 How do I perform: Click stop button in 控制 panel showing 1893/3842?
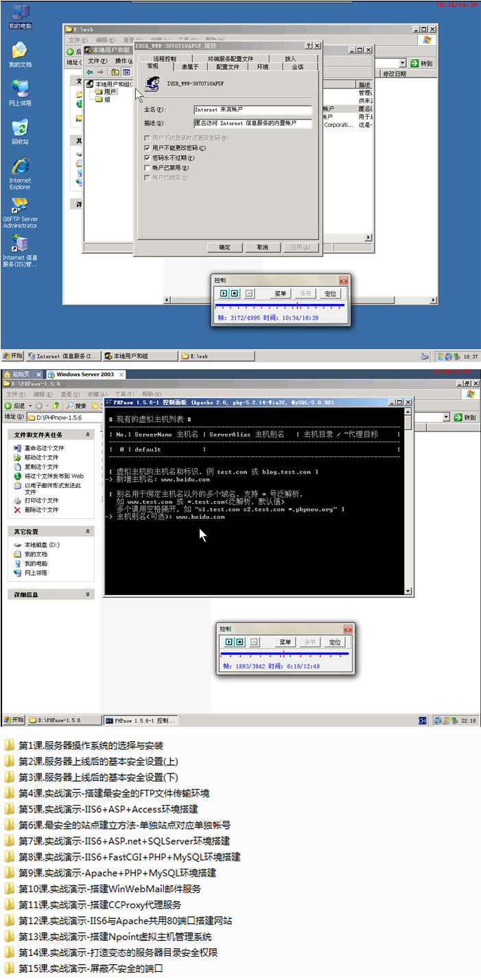(239, 642)
